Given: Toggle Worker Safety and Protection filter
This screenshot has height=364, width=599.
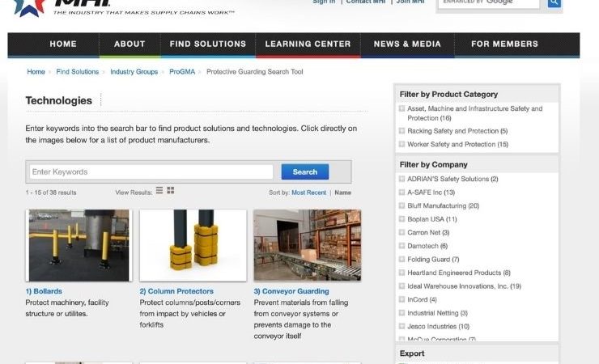Looking at the screenshot, I should tap(401, 144).
